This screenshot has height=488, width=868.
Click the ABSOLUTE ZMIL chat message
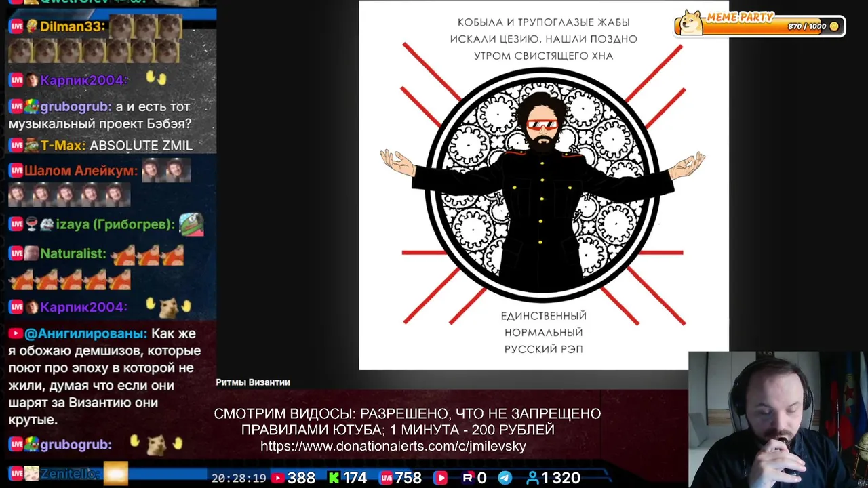click(141, 145)
